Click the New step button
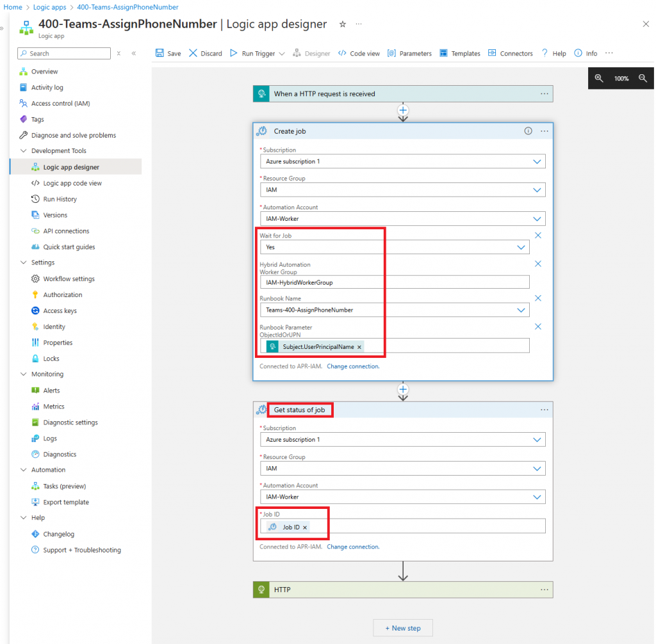Viewport: 656px width, 644px height. [403, 628]
